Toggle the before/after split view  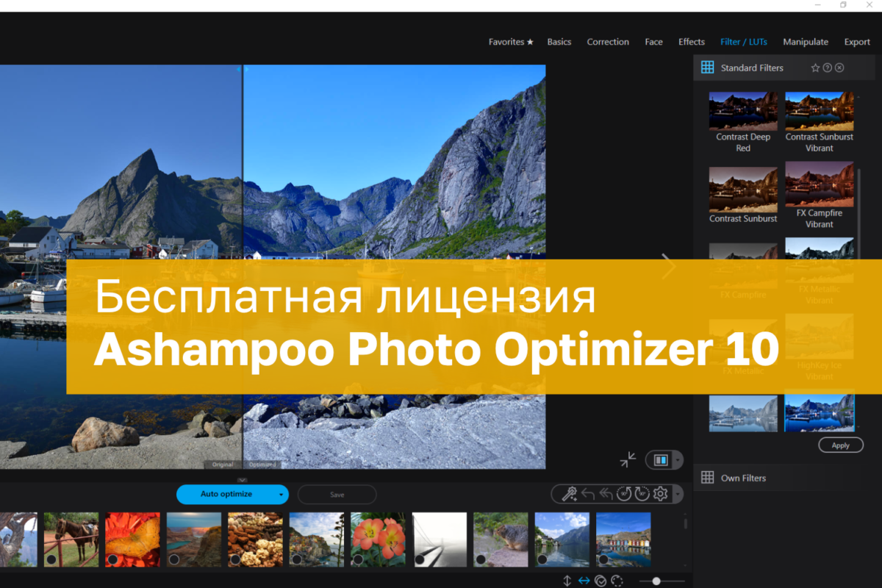click(659, 459)
